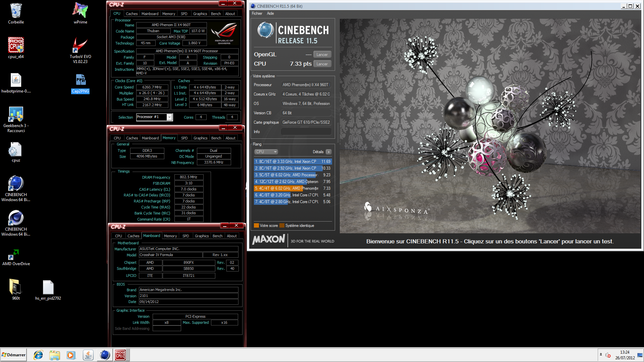Click the Démarrer start button
Image resolution: width=644 pixels, height=362 pixels.
[x=13, y=355]
